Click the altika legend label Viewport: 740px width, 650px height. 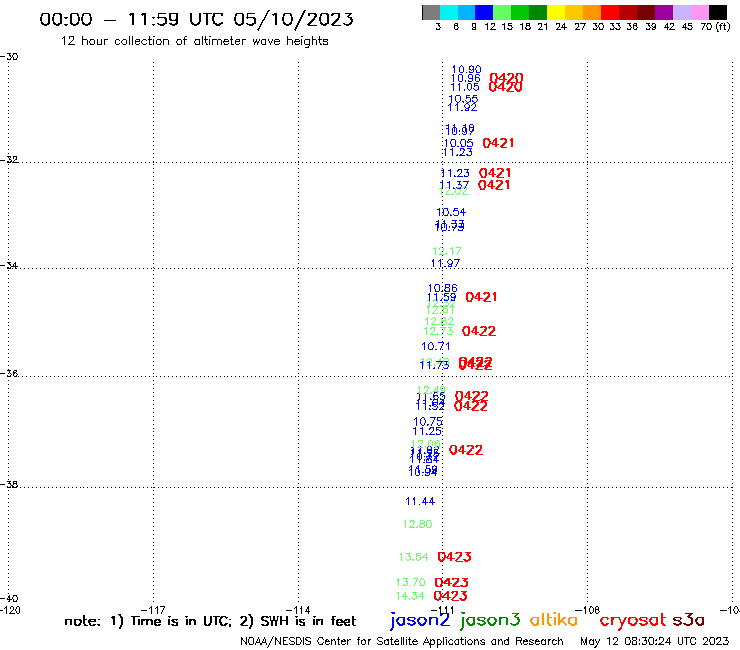(x=554, y=619)
